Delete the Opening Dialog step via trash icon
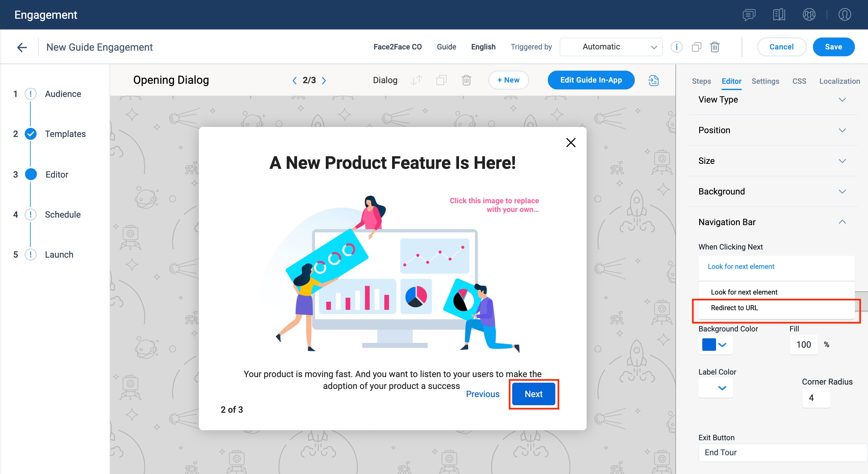This screenshot has width=868, height=474. click(x=466, y=80)
